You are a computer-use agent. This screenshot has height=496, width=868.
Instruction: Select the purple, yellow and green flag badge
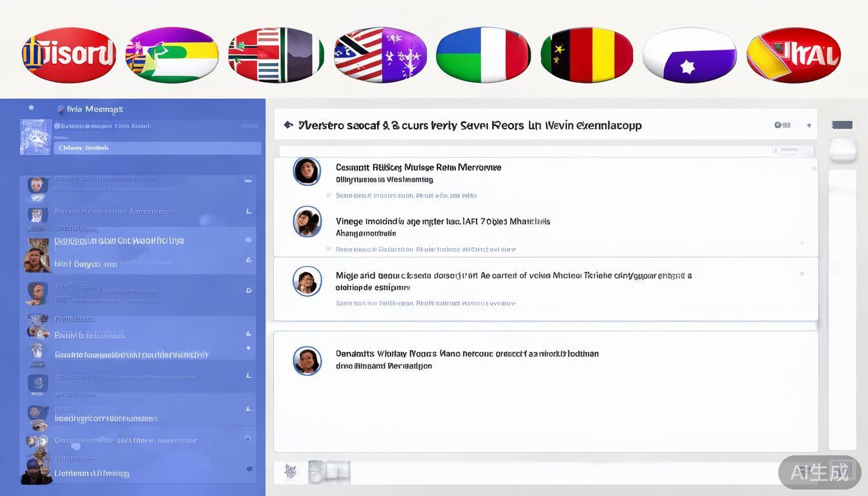click(x=172, y=55)
